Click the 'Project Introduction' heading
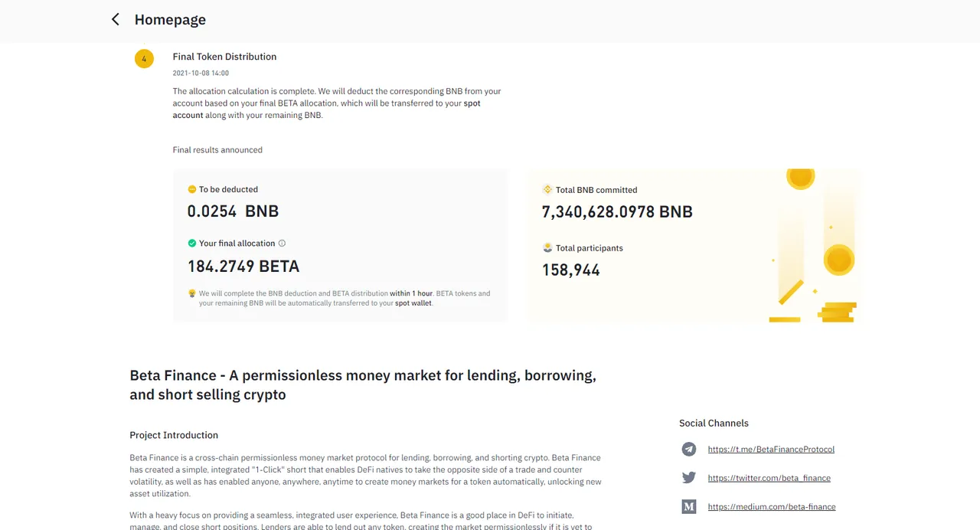Screen dimensions: 980x530 coord(174,435)
